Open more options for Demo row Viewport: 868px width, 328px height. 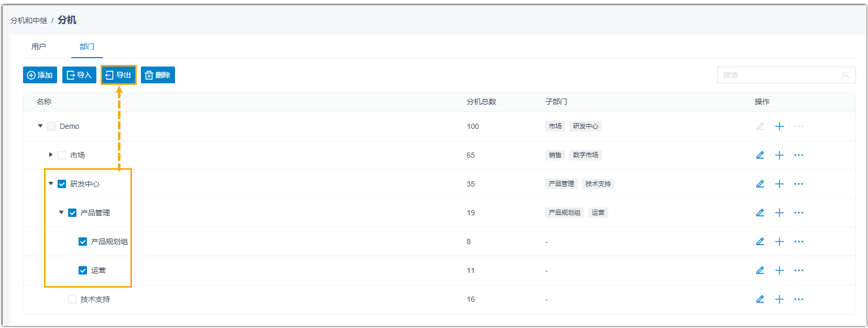click(x=799, y=126)
